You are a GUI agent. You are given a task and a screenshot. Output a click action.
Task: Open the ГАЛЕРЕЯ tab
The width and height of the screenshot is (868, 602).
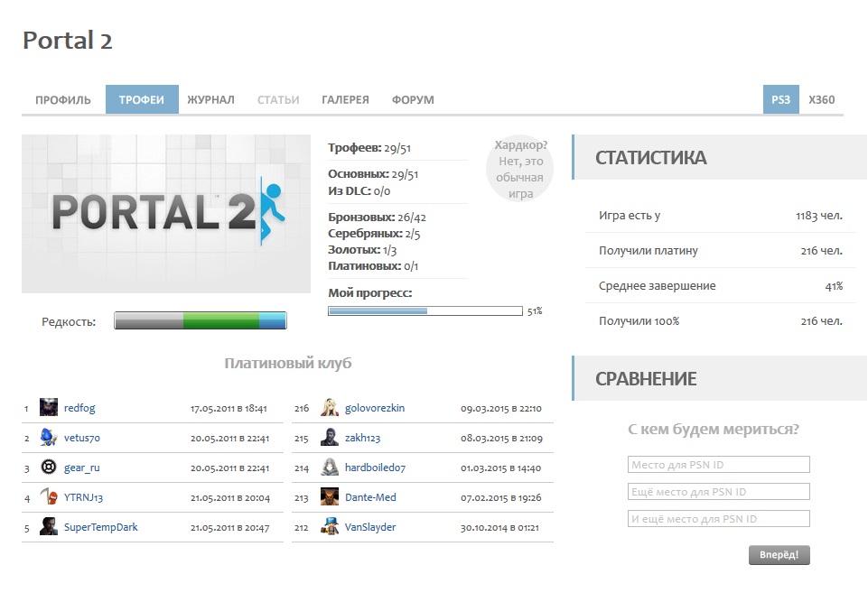[345, 100]
